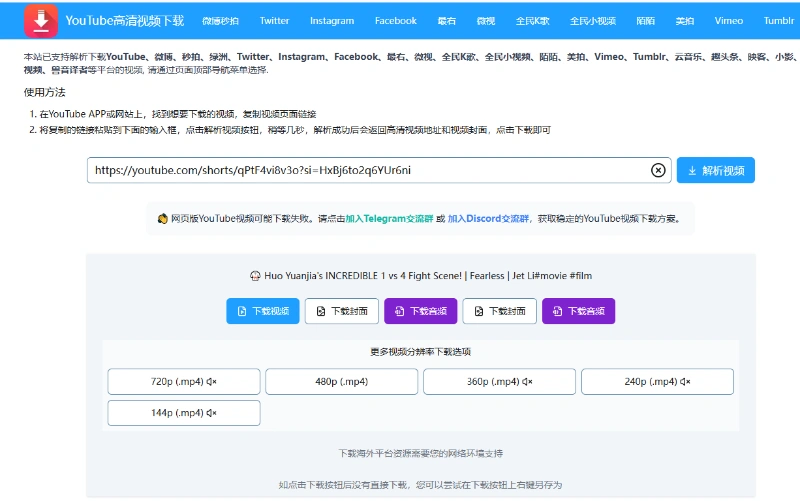This screenshot has height=501, width=800.
Task: Click the 使用方法 heading
Action: [x=44, y=92]
